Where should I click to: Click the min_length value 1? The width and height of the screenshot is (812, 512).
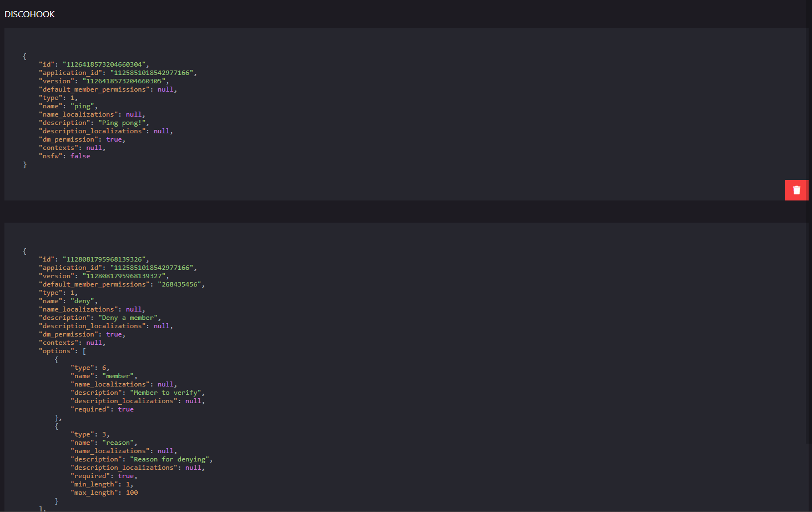click(x=127, y=484)
